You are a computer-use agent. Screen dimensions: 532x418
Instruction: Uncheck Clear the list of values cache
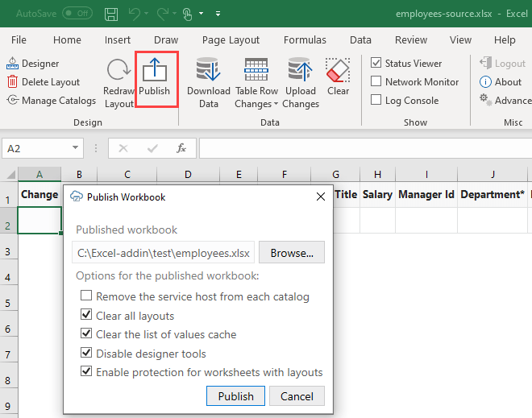86,333
